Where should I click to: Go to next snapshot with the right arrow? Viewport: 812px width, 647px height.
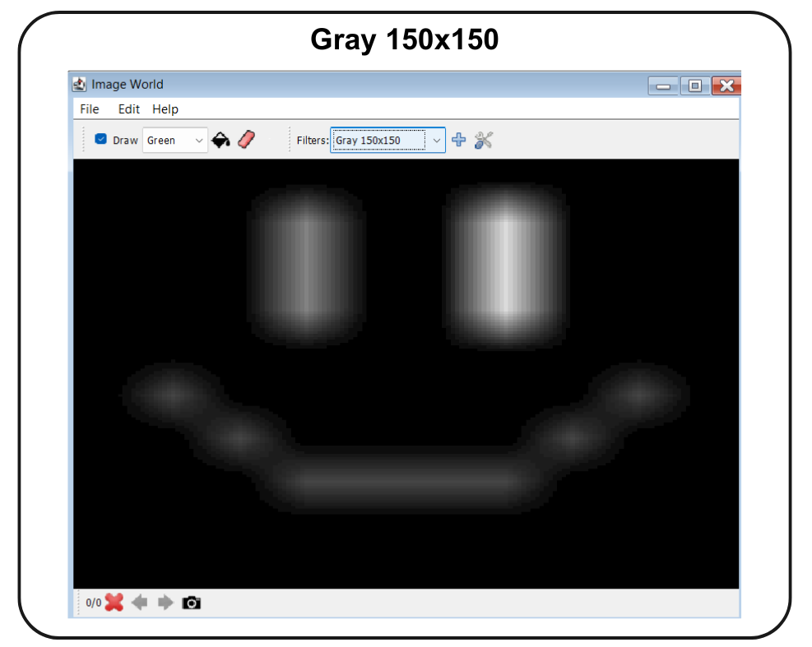click(165, 603)
